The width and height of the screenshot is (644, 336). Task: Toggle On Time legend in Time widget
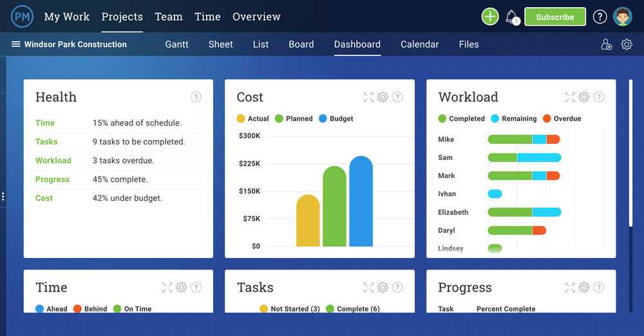132,309
